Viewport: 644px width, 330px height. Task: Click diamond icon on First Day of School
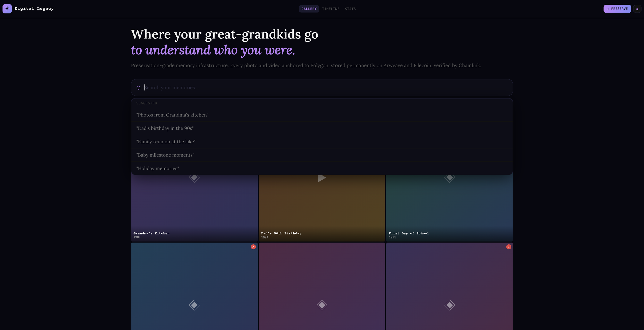pos(450,178)
